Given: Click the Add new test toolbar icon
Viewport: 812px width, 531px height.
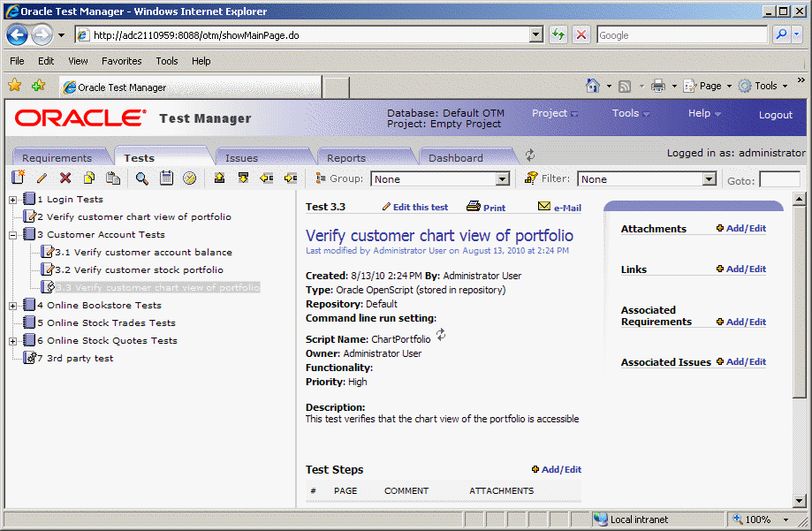Looking at the screenshot, I should coord(19,178).
